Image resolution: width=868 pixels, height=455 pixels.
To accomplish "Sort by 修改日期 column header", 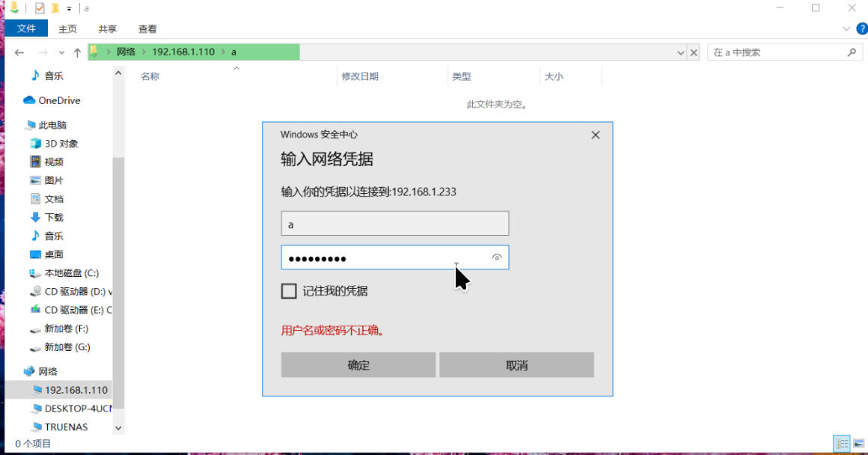I will tap(360, 76).
